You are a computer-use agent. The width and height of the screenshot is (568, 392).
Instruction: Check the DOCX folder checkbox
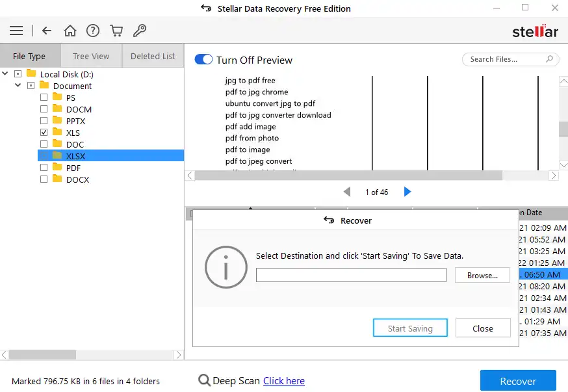(x=44, y=179)
